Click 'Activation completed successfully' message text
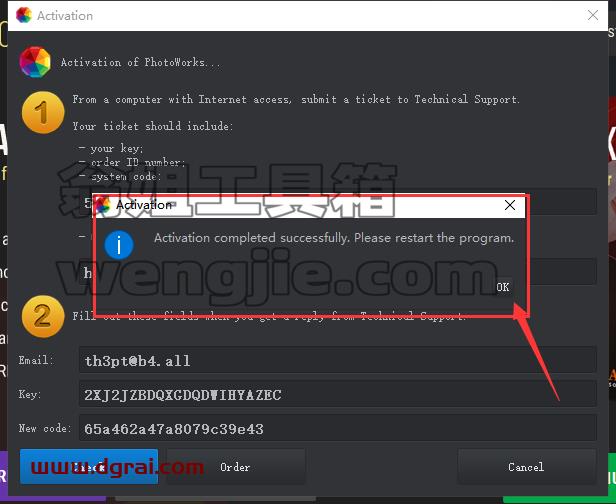The image size is (616, 504). (x=334, y=238)
